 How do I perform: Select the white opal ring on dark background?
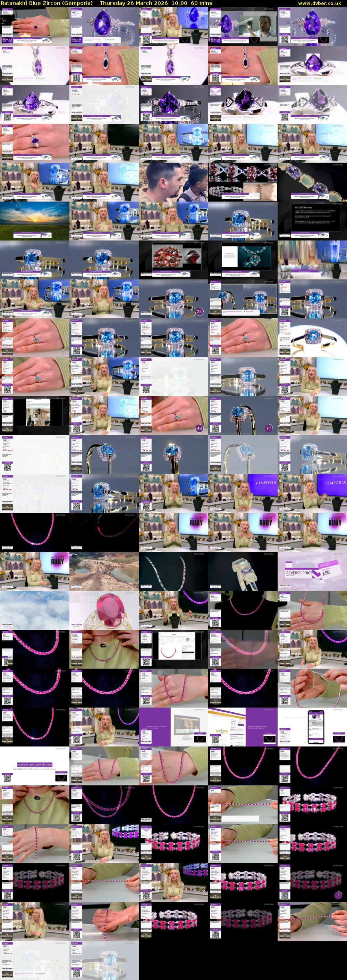click(x=243, y=571)
